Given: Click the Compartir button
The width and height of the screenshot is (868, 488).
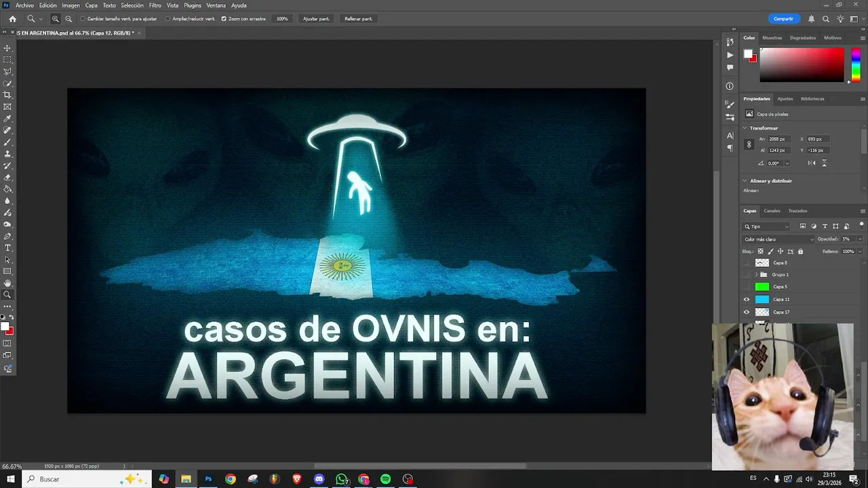Looking at the screenshot, I should [x=783, y=19].
